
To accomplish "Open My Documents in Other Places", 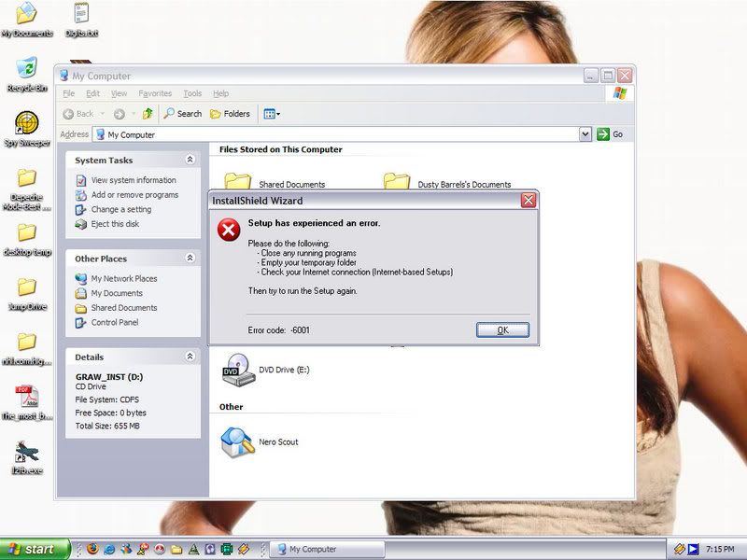I will 109,293.
